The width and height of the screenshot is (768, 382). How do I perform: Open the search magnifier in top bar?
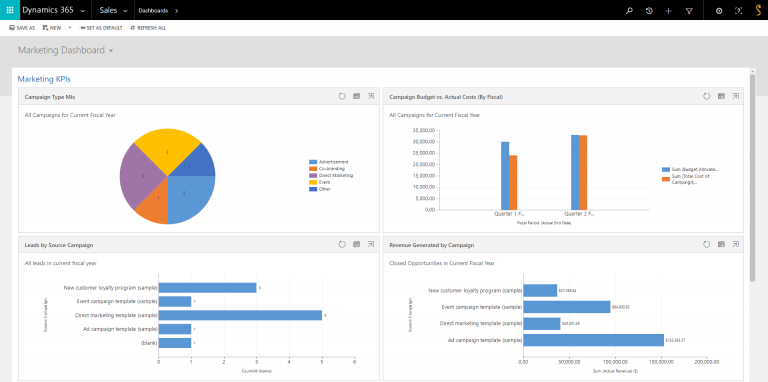(629, 10)
